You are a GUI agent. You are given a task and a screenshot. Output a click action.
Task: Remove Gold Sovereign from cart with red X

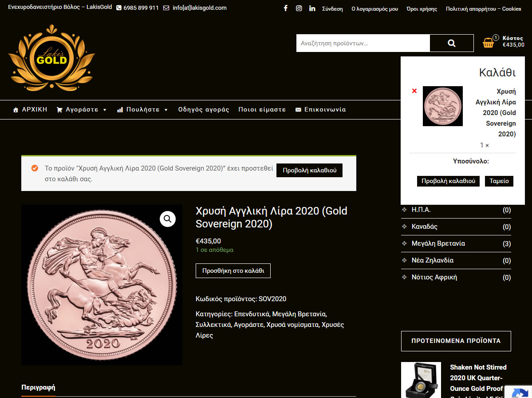[x=414, y=91]
